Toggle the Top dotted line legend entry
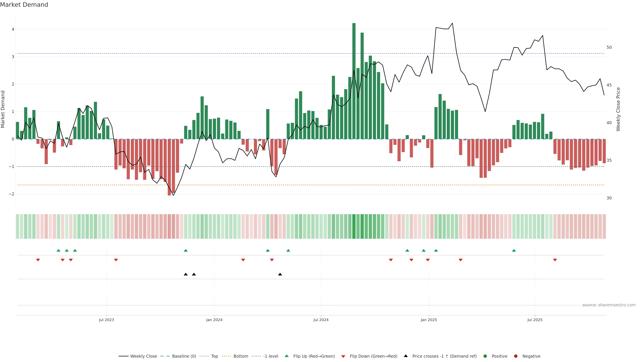The width and height of the screenshot is (644, 362). coord(214,356)
